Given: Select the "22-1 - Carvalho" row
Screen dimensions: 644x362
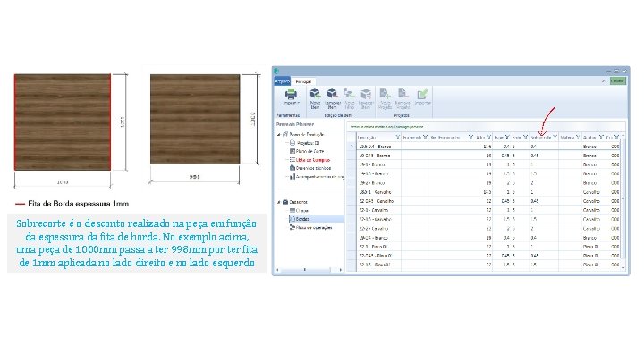Looking at the screenshot, I should point(488,210).
